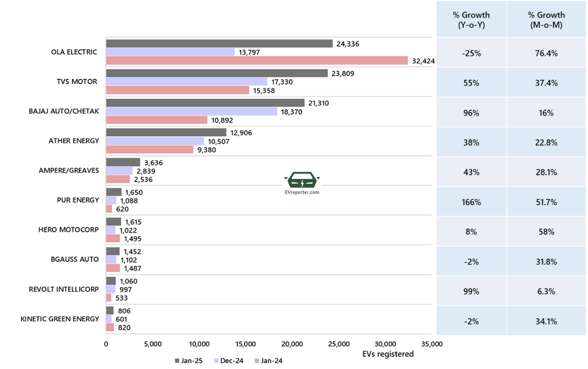Image resolution: width=588 pixels, height=369 pixels.
Task: Click the 20,000 x-axis tick label
Action: [x=292, y=344]
